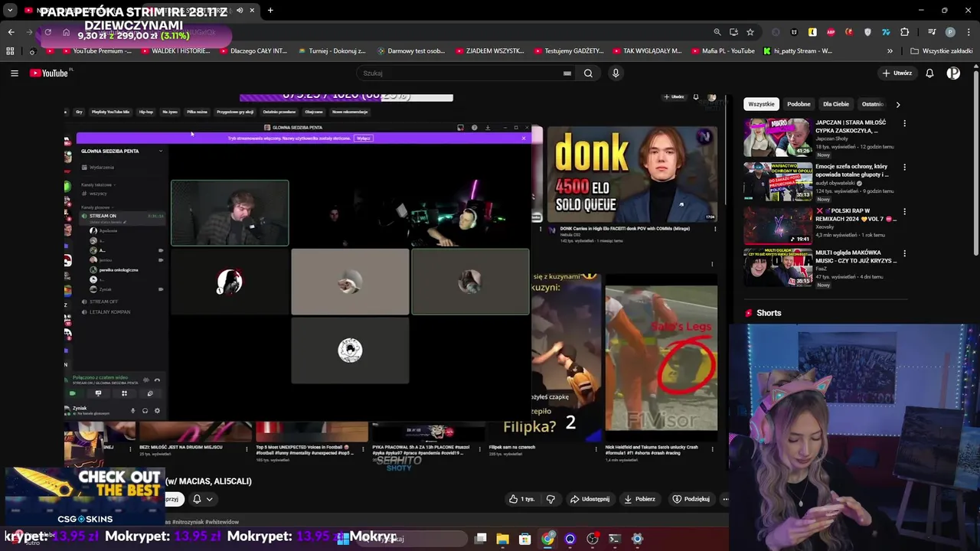
Task: Open options for MULTI ogląda MAKÓWKA video
Action: point(904,253)
